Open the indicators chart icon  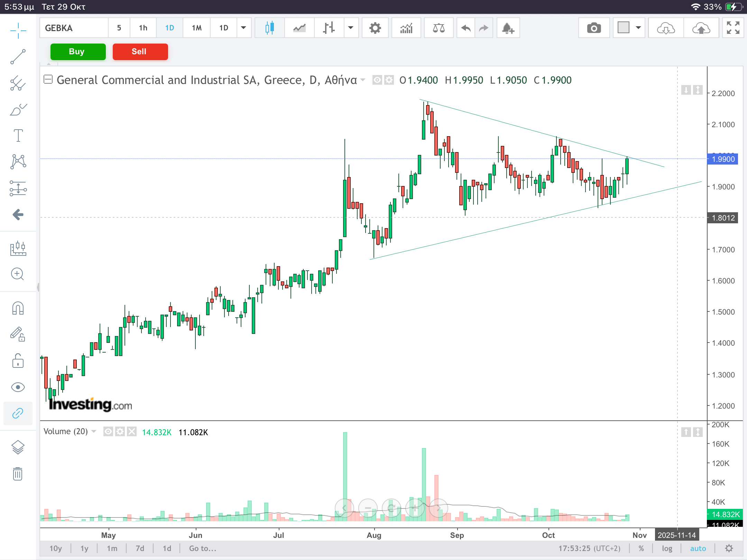(x=406, y=28)
